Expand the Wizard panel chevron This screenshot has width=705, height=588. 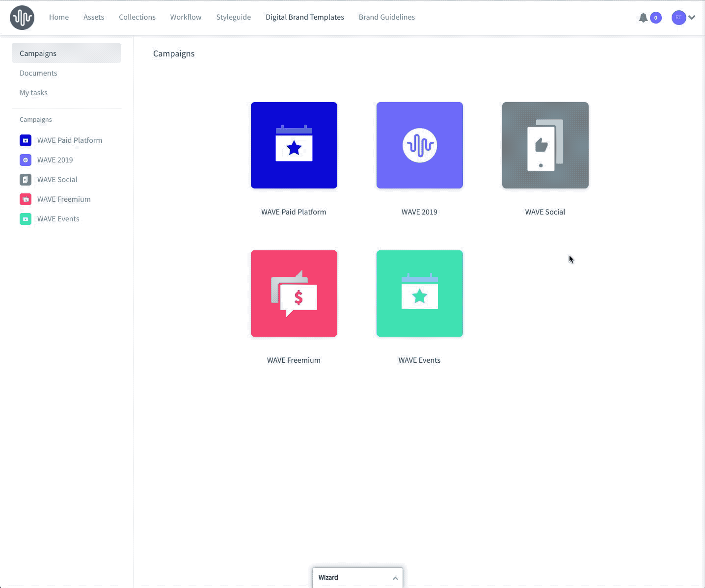click(395, 578)
